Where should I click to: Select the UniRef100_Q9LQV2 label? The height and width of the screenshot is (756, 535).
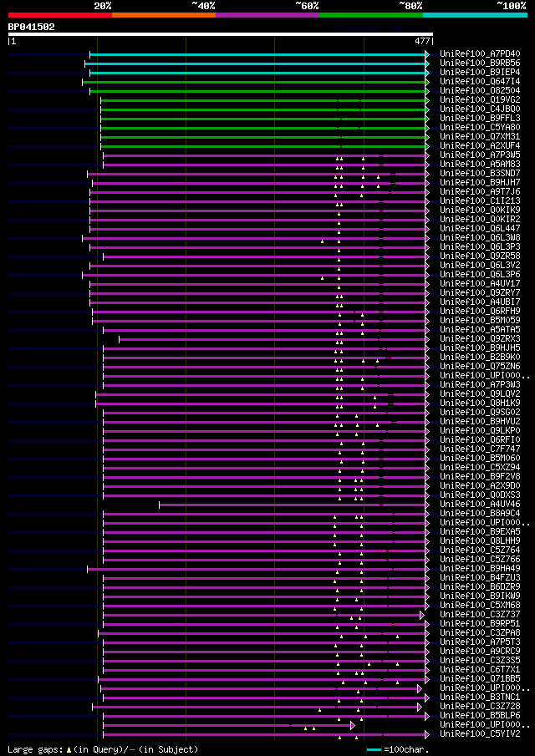tap(480, 393)
